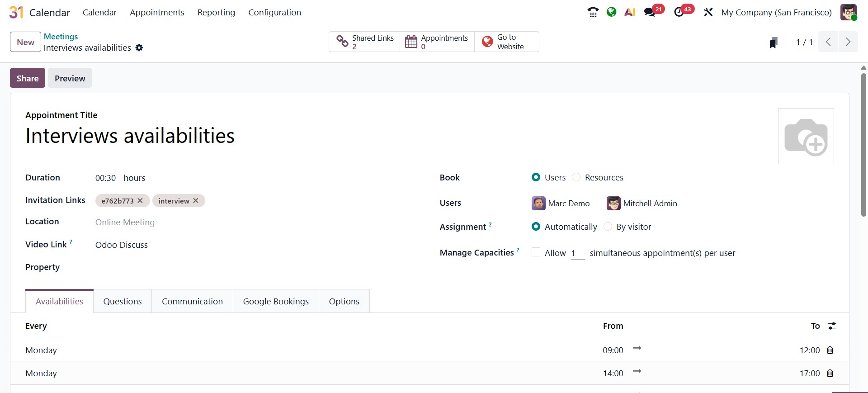
Task: Open the Google Bookings tab
Action: pos(276,301)
